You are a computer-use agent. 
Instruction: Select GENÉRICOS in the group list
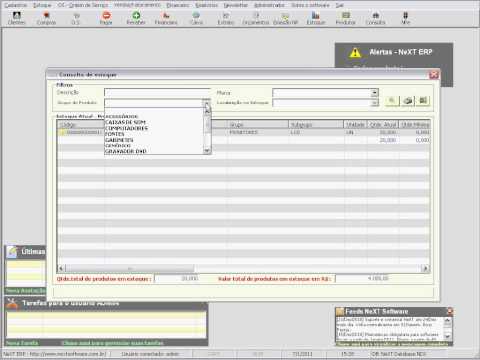coord(118,146)
